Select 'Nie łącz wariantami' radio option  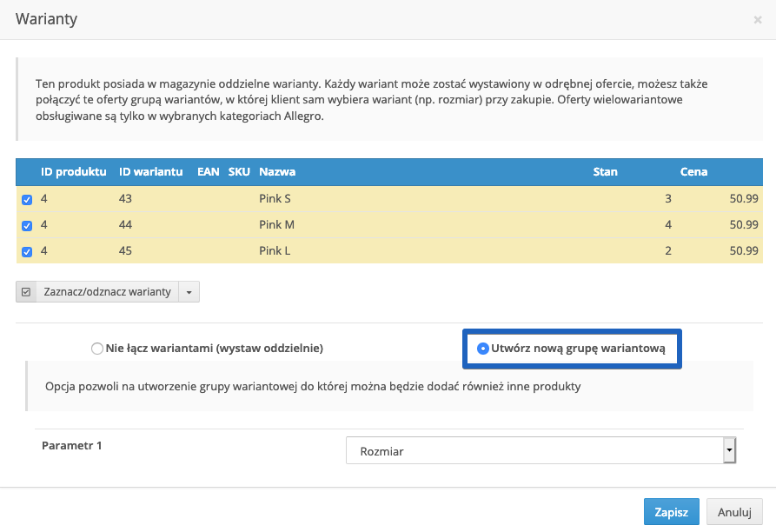(x=97, y=349)
